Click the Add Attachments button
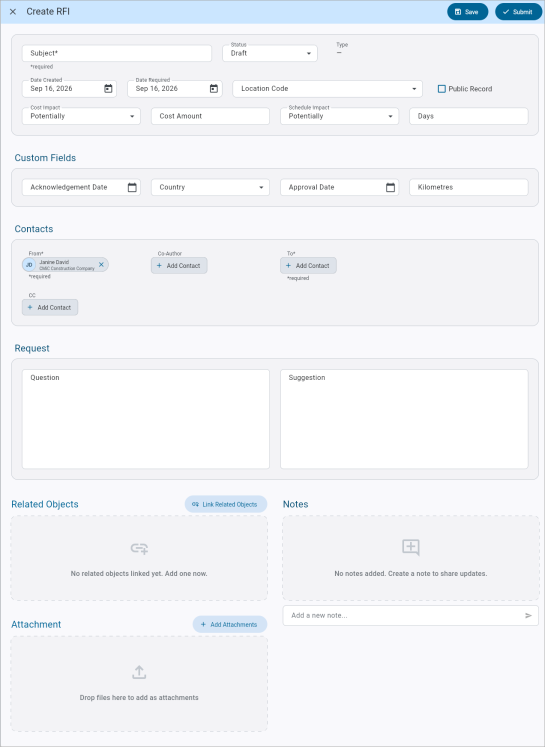The width and height of the screenshot is (545, 747). pyautogui.click(x=230, y=624)
